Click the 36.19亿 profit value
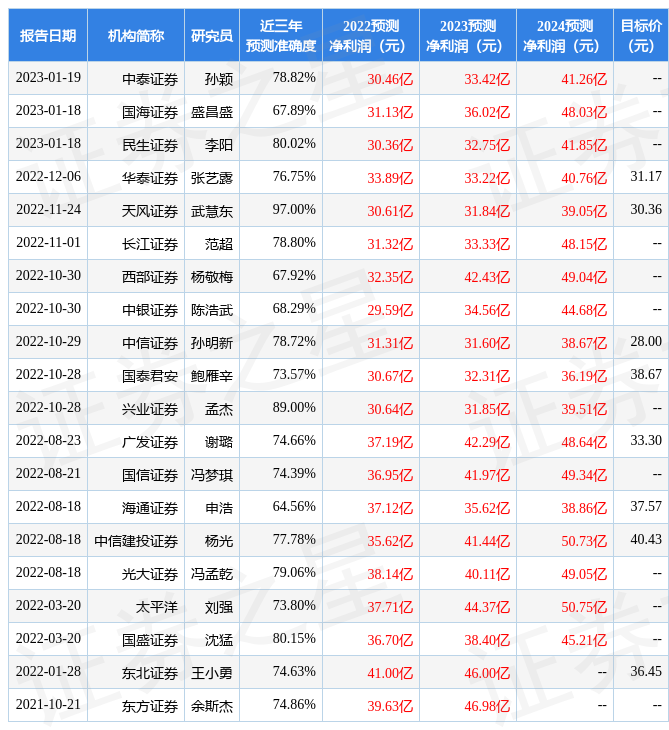The height and width of the screenshot is (730, 669). 584,376
